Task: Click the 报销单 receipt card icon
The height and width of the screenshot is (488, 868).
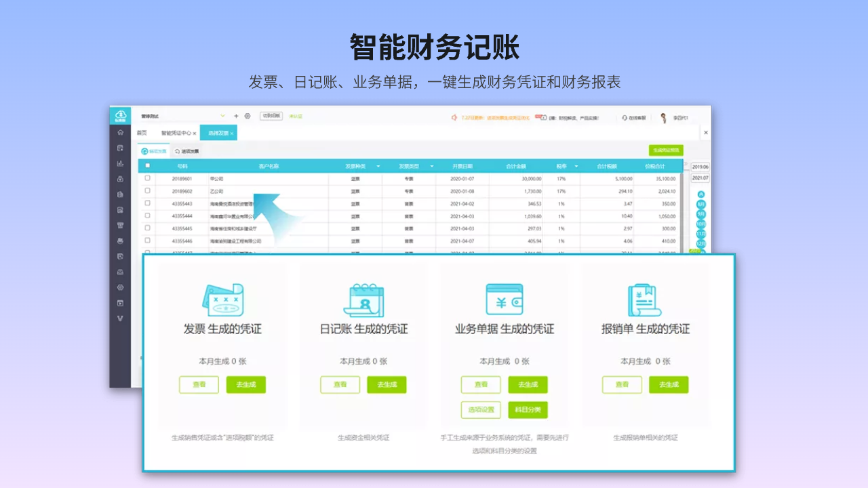Action: click(645, 299)
